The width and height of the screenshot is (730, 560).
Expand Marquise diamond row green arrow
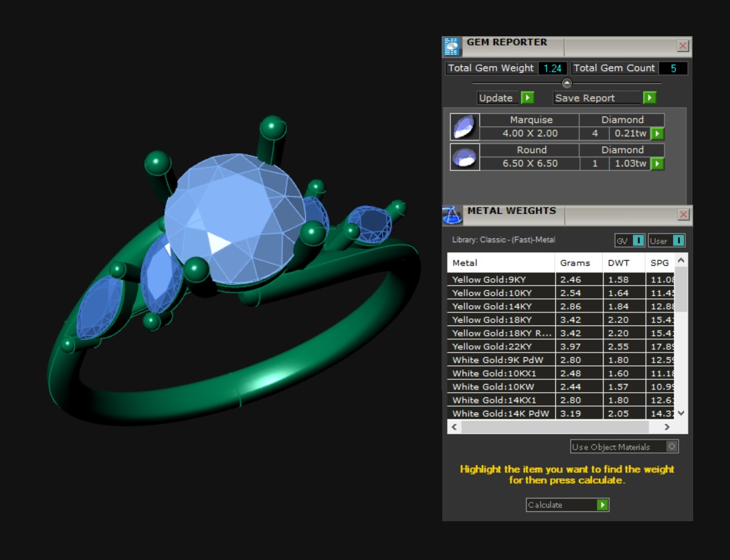coord(657,134)
